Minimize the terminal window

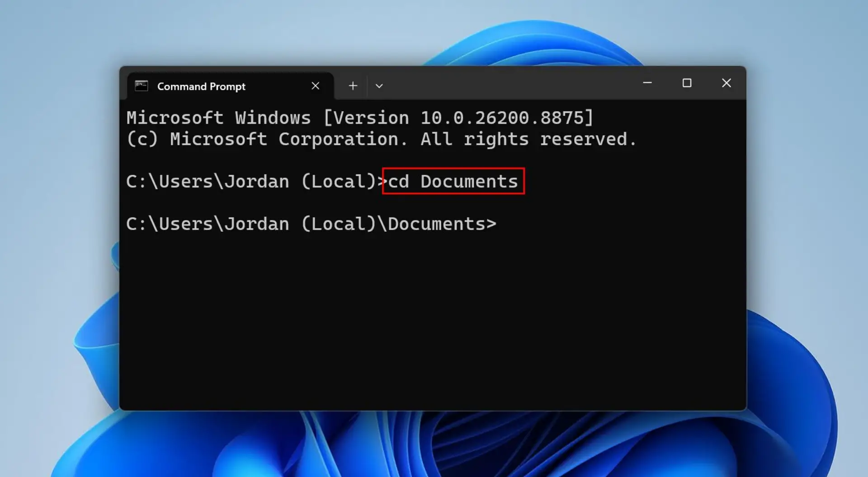tap(647, 83)
